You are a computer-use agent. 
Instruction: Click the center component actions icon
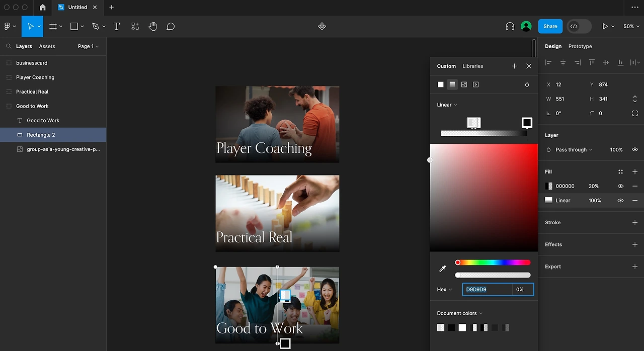coord(322,26)
